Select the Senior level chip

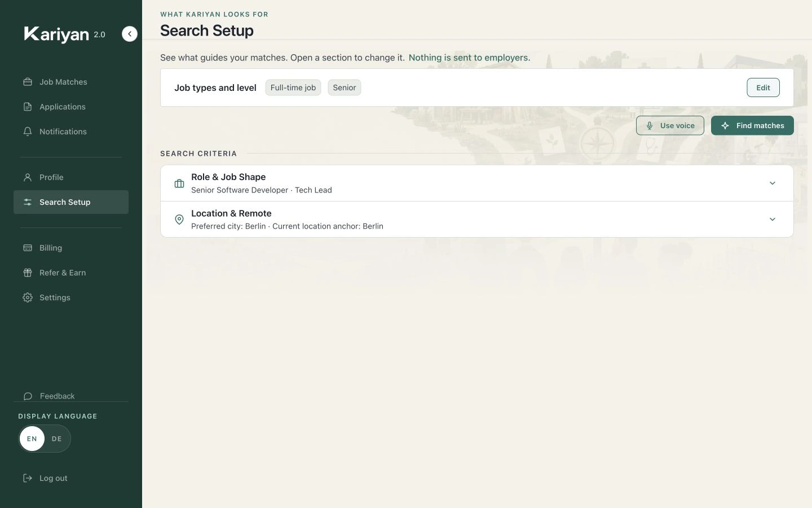345,87
